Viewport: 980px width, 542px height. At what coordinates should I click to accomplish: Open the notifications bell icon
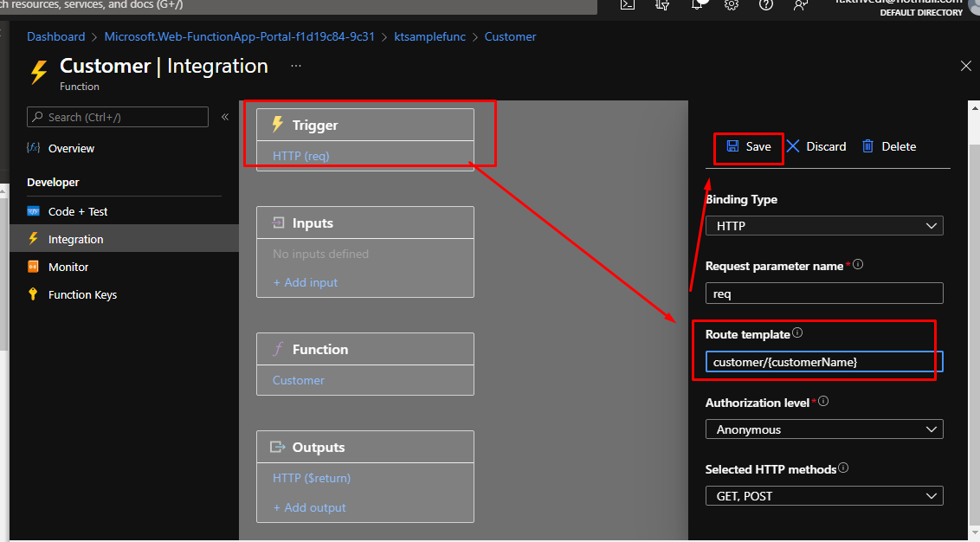698,4
